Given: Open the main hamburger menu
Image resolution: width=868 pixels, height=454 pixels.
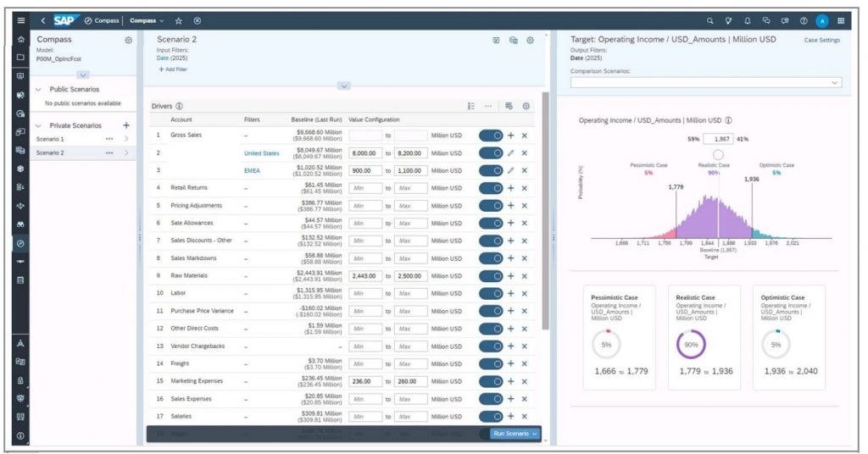Looking at the screenshot, I should [x=20, y=20].
